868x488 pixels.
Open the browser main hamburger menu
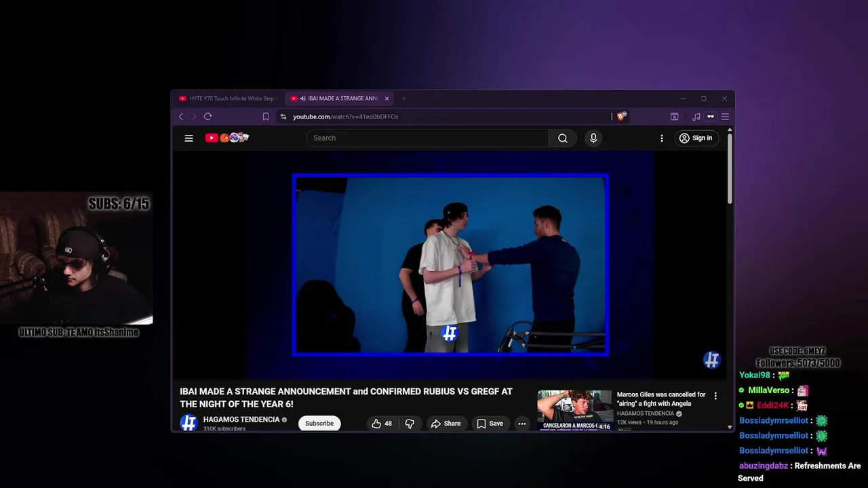point(725,117)
